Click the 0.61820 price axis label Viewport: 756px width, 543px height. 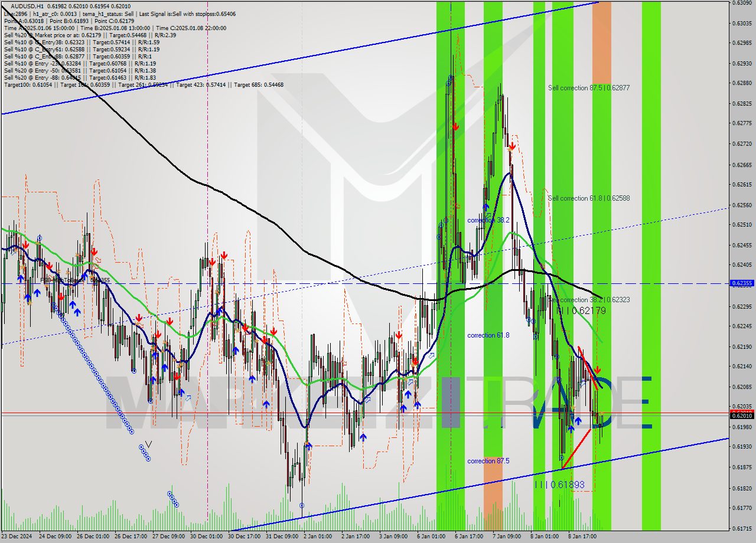(742, 489)
